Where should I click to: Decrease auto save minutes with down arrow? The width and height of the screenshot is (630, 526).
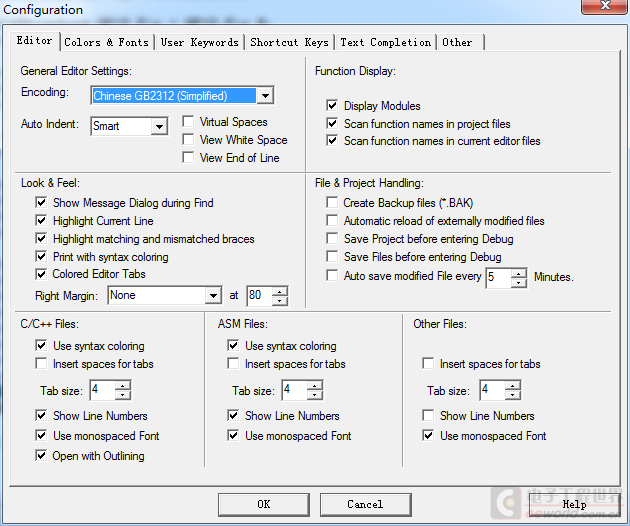coord(519,283)
